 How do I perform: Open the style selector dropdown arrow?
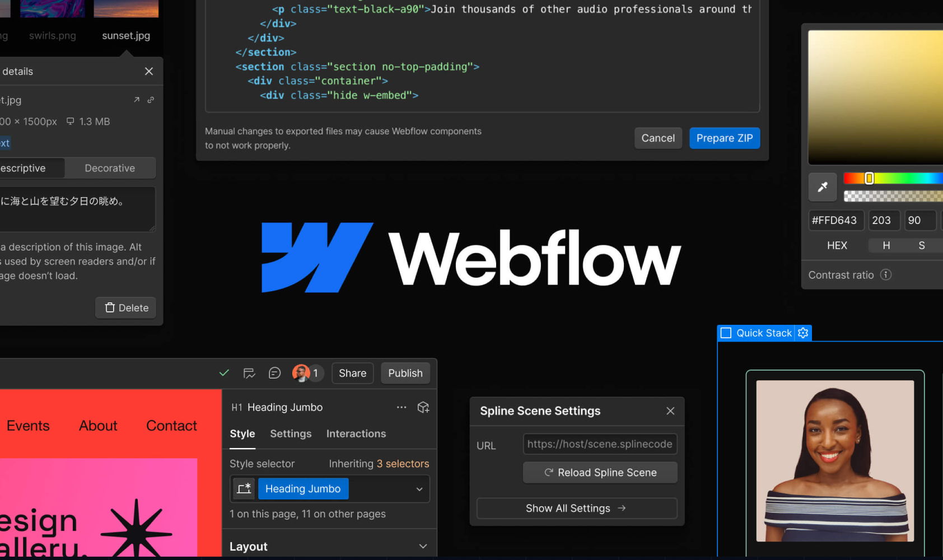click(x=419, y=489)
